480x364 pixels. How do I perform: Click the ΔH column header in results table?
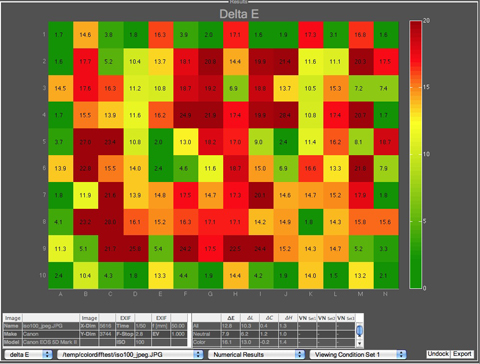coord(288,318)
